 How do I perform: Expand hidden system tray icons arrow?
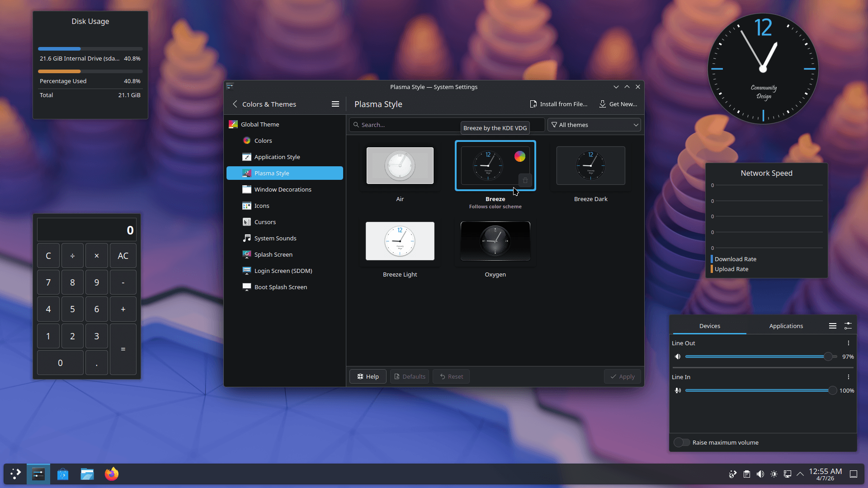tap(800, 474)
